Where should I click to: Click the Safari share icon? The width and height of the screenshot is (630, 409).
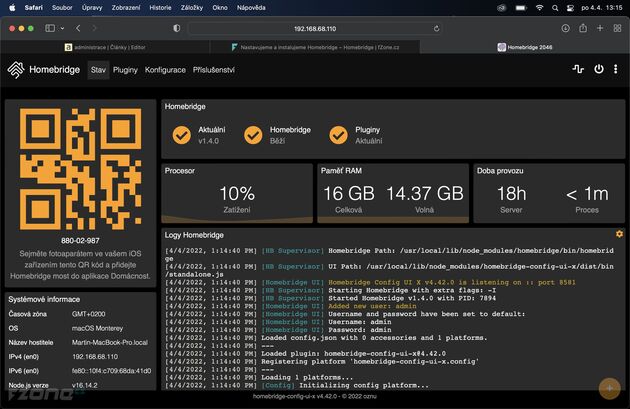(583, 28)
